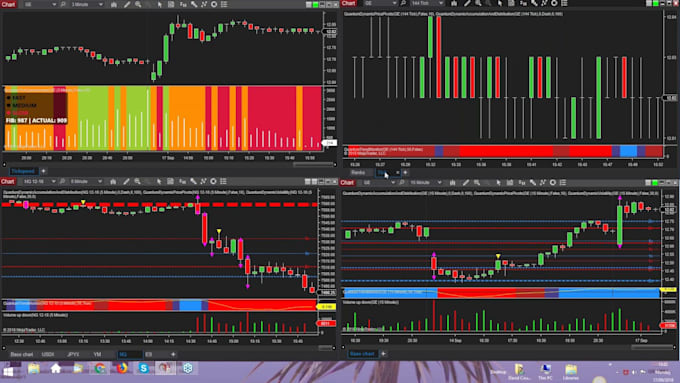Image resolution: width=680 pixels, height=383 pixels.
Task: Open Skype from taskbar
Action: [144, 369]
